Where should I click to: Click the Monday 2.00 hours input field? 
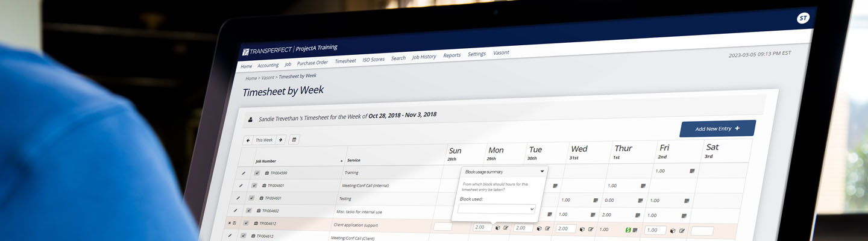[x=482, y=227]
